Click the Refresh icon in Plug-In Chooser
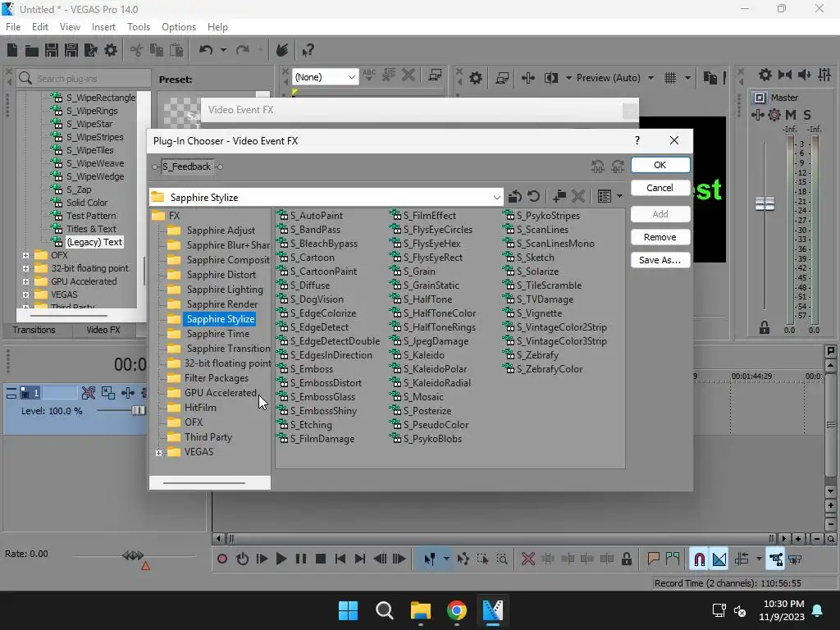 (533, 197)
